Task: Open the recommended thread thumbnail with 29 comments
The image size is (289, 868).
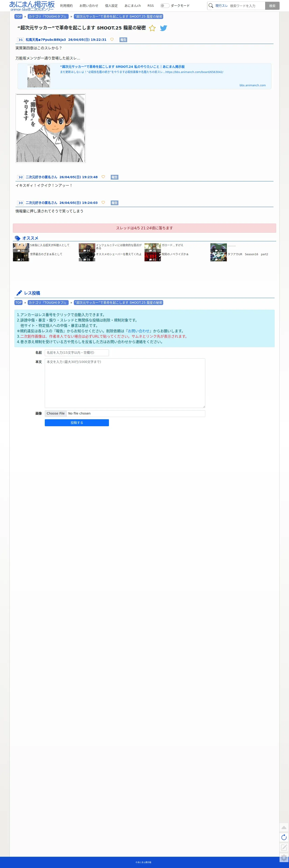Action: (219, 248)
